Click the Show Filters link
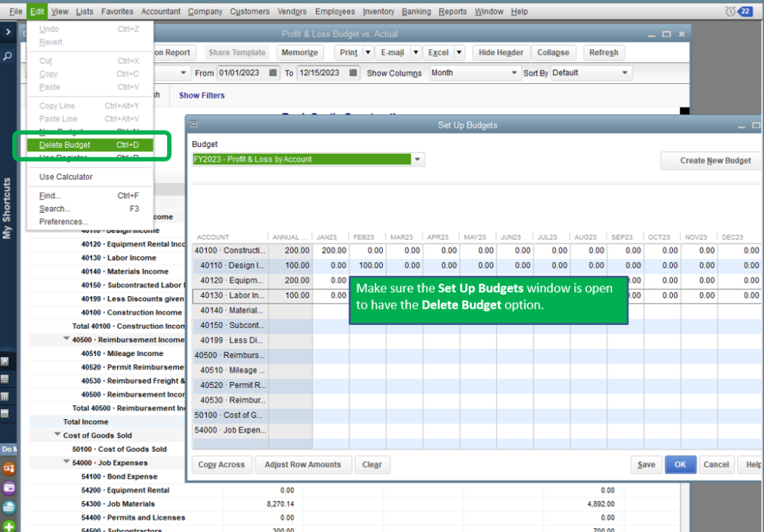 (200, 95)
